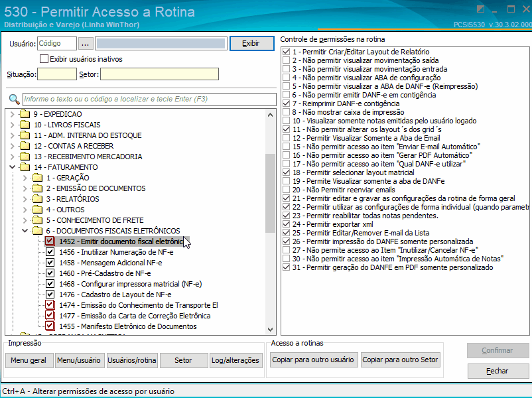Check permission 27 Inutilizar/Cancelar NF-e
The width and height of the screenshot is (532, 398).
point(287,250)
